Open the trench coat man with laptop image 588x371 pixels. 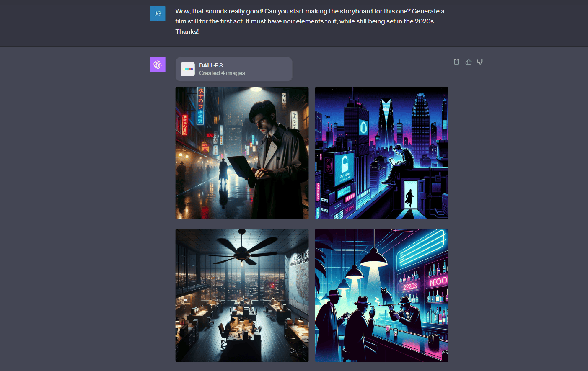click(242, 153)
